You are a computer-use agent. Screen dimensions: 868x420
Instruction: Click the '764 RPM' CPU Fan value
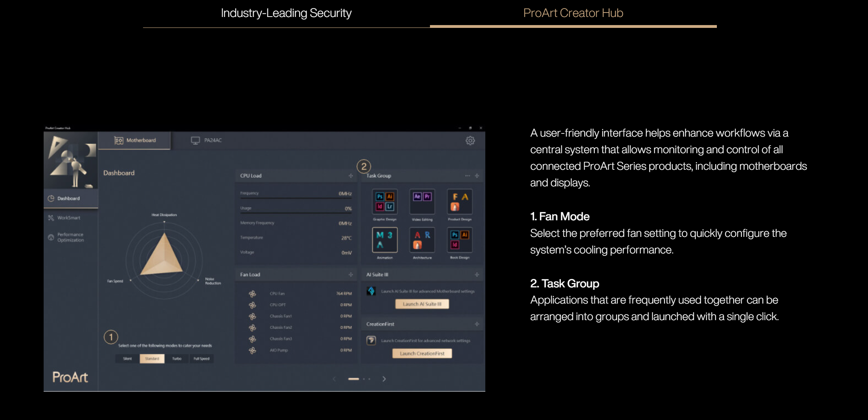(344, 293)
